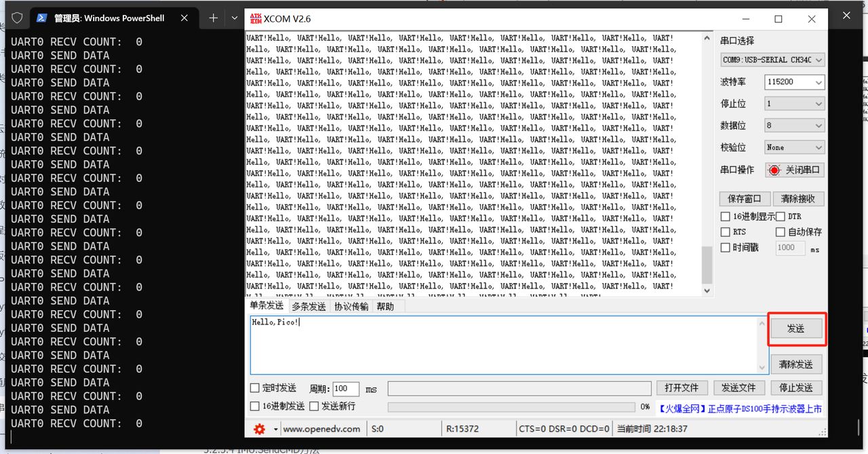
Task: Toggle the RTS checkbox
Action: (x=726, y=231)
